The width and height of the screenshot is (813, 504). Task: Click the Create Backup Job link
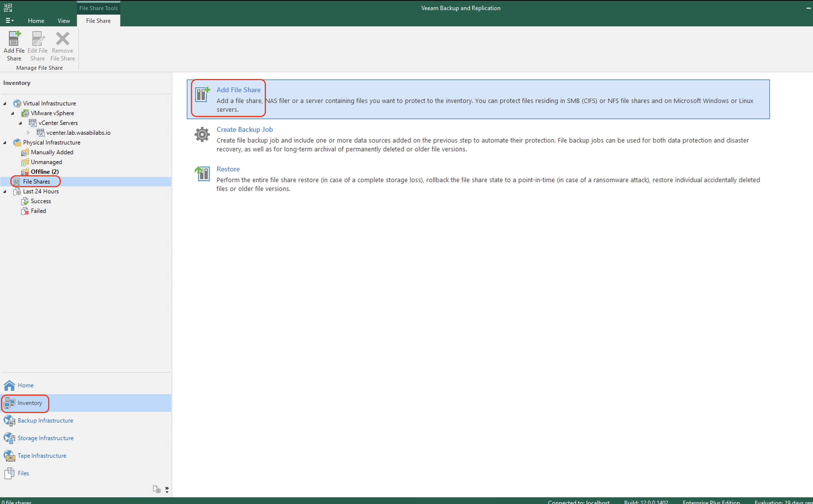click(244, 129)
